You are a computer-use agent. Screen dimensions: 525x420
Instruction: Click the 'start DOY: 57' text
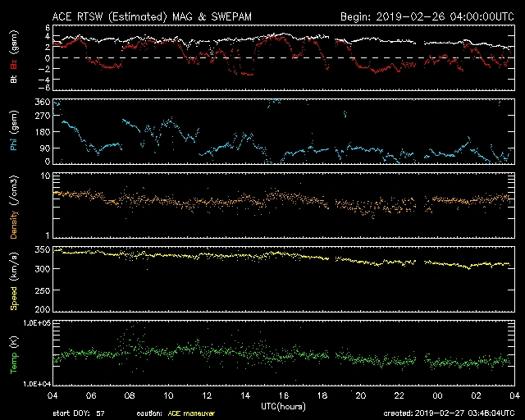(x=79, y=413)
